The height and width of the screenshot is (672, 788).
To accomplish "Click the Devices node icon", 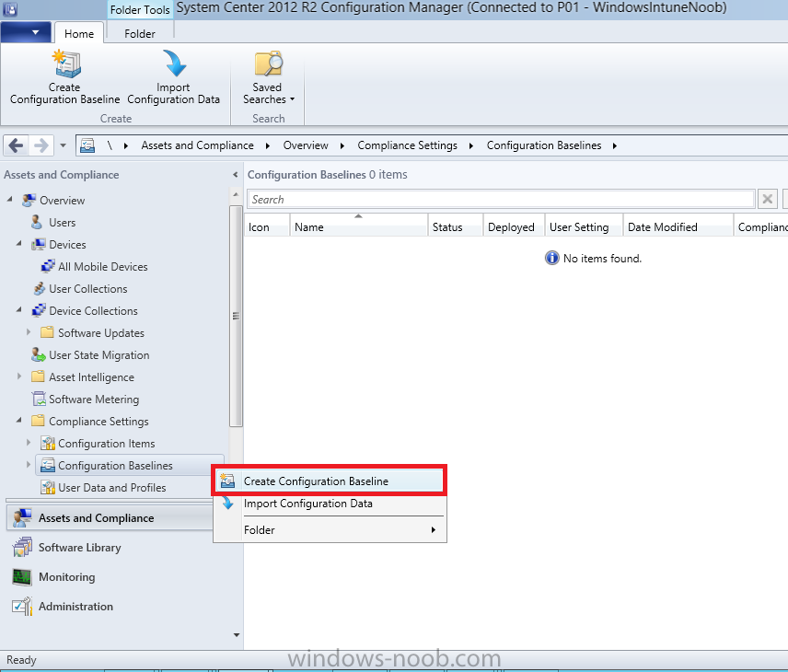I will (38, 245).
